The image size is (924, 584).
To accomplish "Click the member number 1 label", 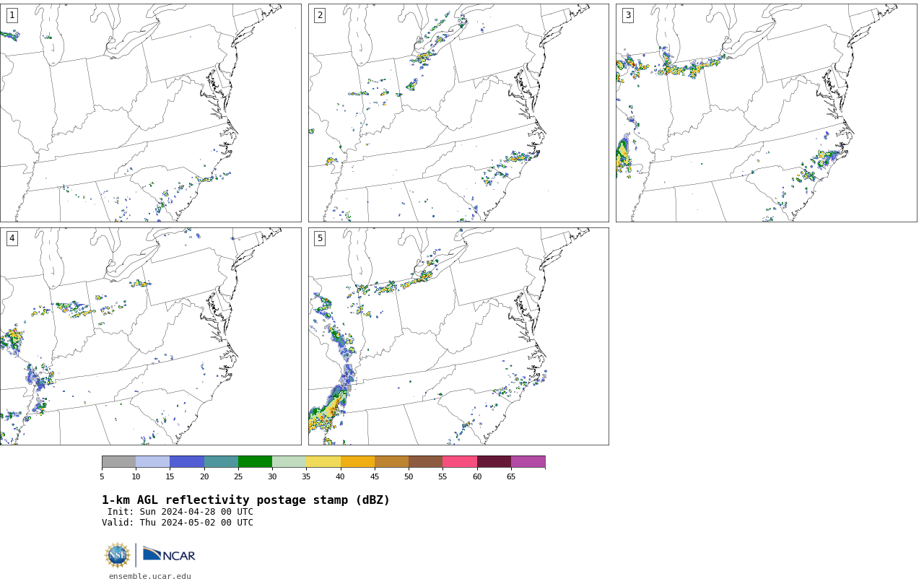I will (x=12, y=15).
